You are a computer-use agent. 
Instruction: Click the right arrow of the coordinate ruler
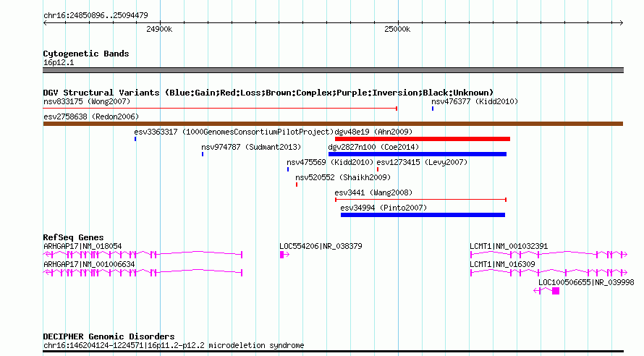point(621,23)
